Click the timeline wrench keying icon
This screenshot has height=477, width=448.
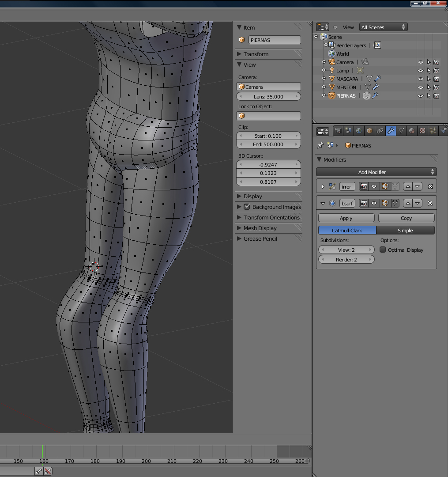click(x=38, y=471)
